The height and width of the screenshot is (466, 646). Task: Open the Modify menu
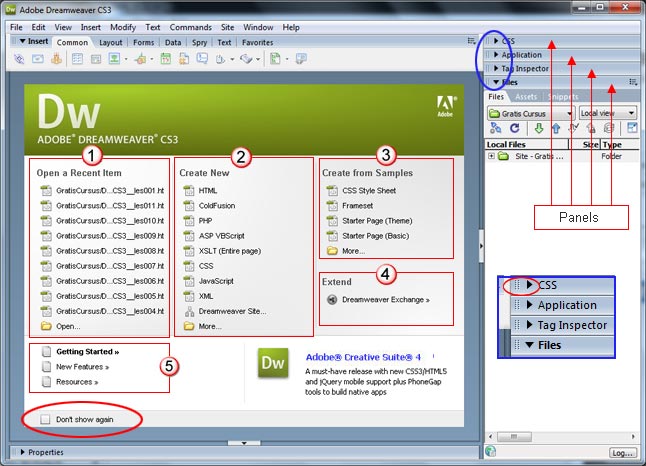click(123, 27)
